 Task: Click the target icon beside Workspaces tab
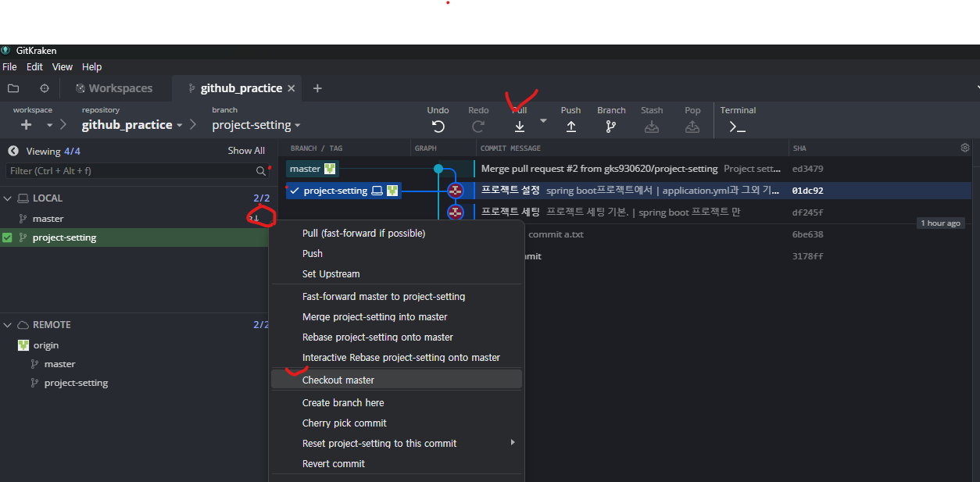point(45,88)
